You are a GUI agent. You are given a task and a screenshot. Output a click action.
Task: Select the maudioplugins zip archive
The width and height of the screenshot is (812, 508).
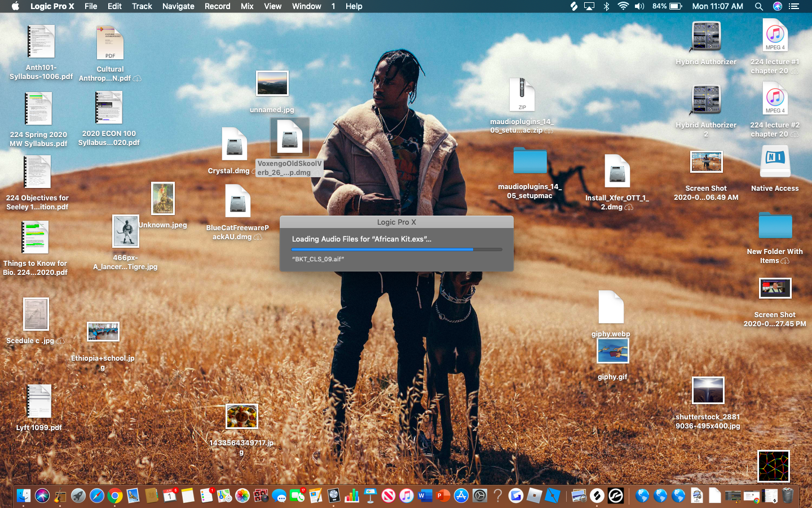[522, 95]
